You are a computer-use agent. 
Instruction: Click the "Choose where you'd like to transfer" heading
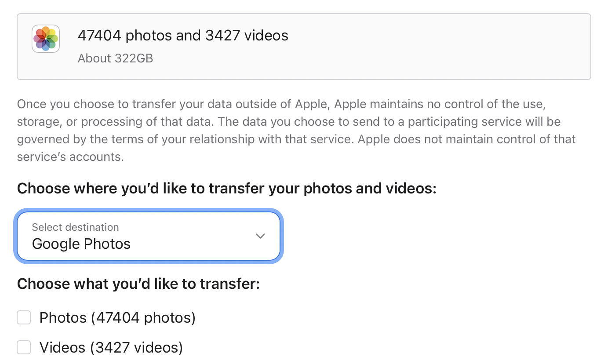226,188
